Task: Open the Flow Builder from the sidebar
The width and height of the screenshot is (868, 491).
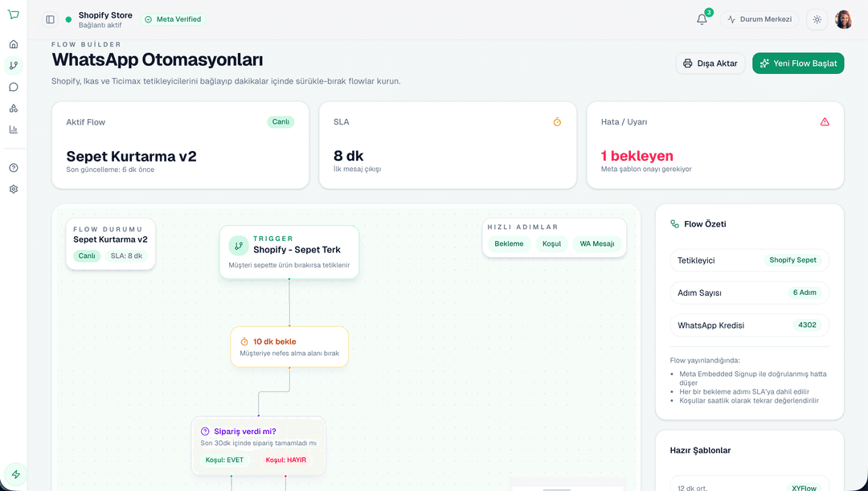Action: [x=12, y=65]
